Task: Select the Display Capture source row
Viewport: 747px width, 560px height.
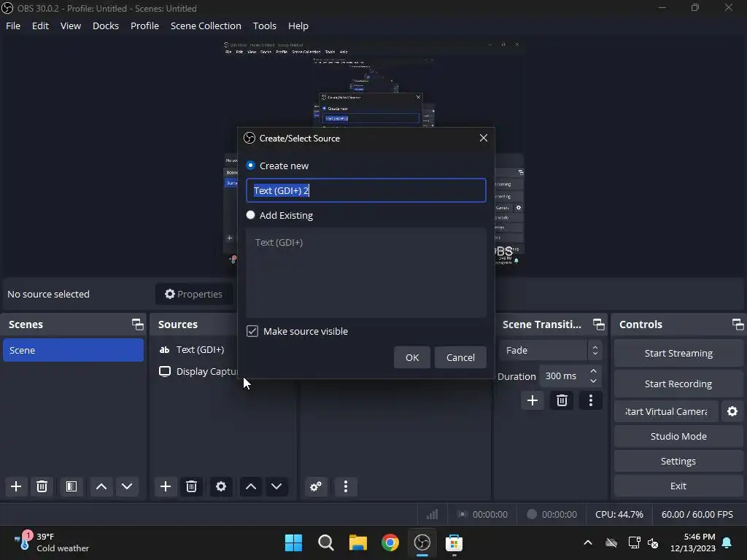Action: pos(199,371)
